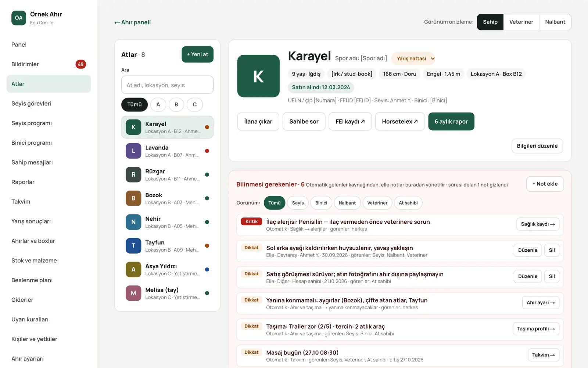Click the large K avatar of Karayel
This screenshot has height=368, width=588.
click(258, 76)
